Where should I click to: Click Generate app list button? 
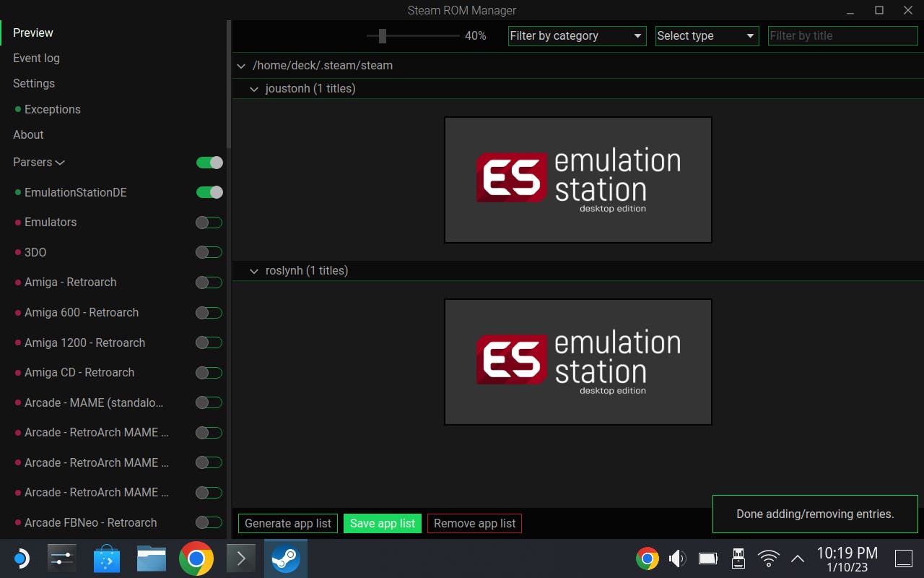[x=288, y=523]
